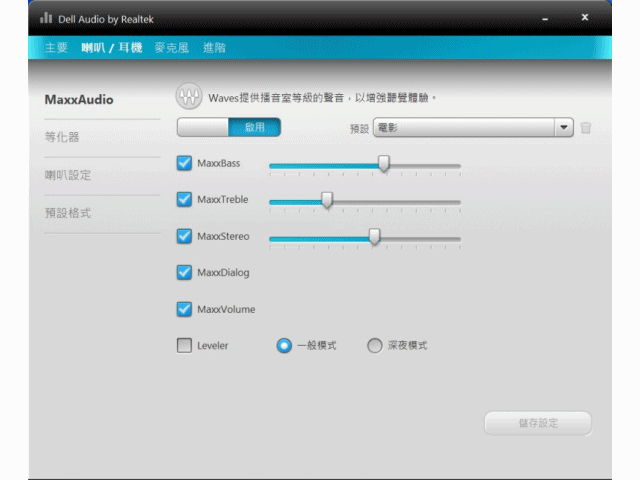Open the 麥克風 tab
The width and height of the screenshot is (640, 480).
point(171,48)
